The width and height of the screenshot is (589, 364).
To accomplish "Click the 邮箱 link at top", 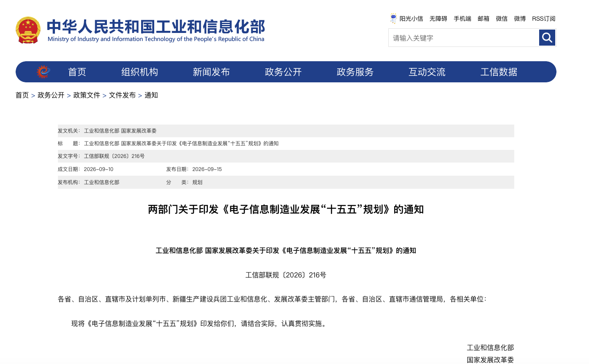I will tap(483, 19).
